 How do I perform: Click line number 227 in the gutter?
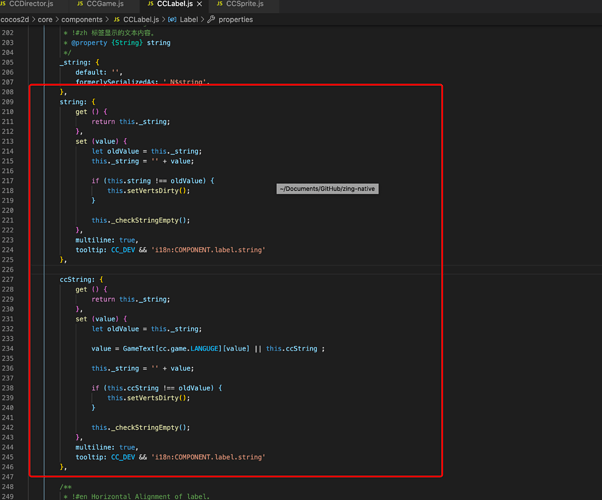[8, 280]
